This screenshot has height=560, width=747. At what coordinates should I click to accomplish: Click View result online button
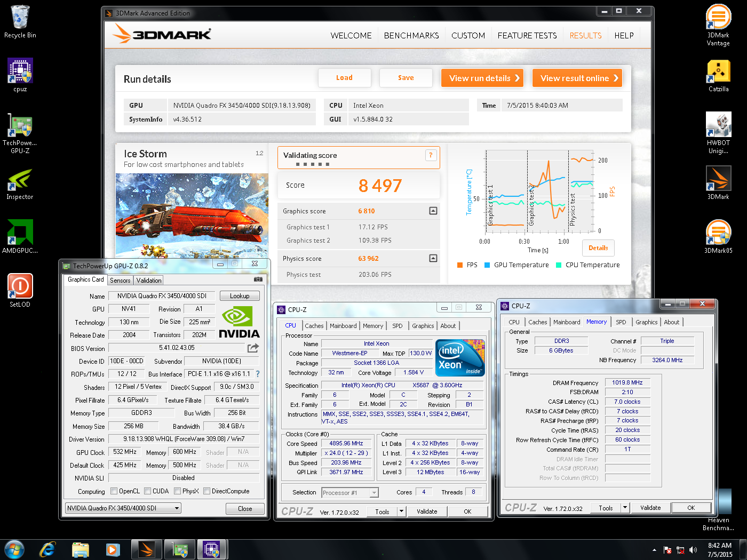tap(577, 78)
